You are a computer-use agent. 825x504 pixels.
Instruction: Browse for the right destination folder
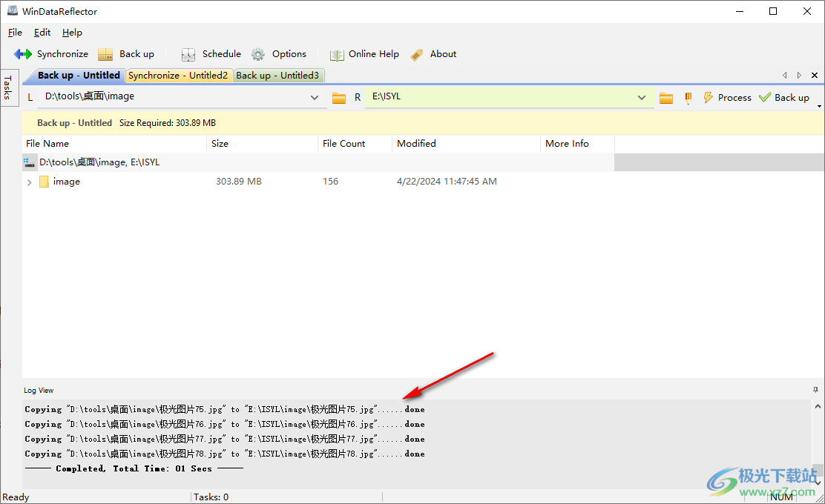click(666, 98)
